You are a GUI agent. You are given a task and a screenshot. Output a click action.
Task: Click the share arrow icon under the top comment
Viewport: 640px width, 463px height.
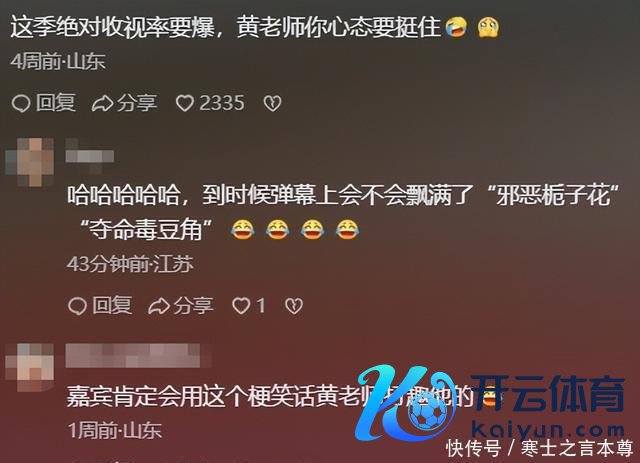click(x=102, y=103)
